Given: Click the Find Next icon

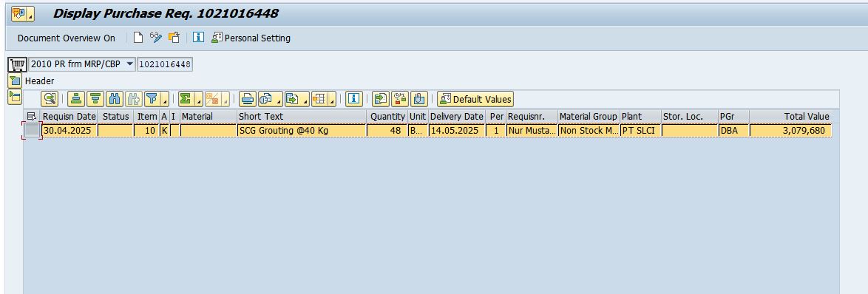Looking at the screenshot, I should point(133,99).
